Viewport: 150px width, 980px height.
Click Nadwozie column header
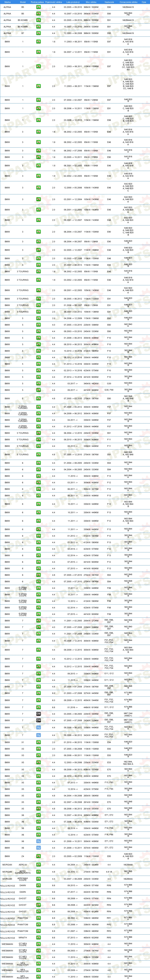point(109,2)
